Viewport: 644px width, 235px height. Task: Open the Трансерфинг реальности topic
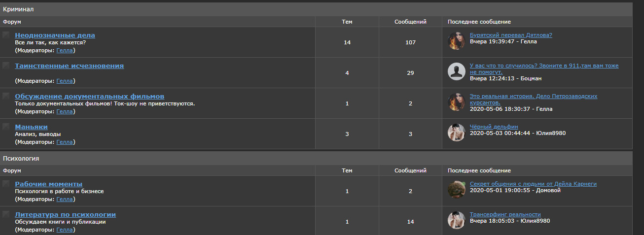coord(505,214)
